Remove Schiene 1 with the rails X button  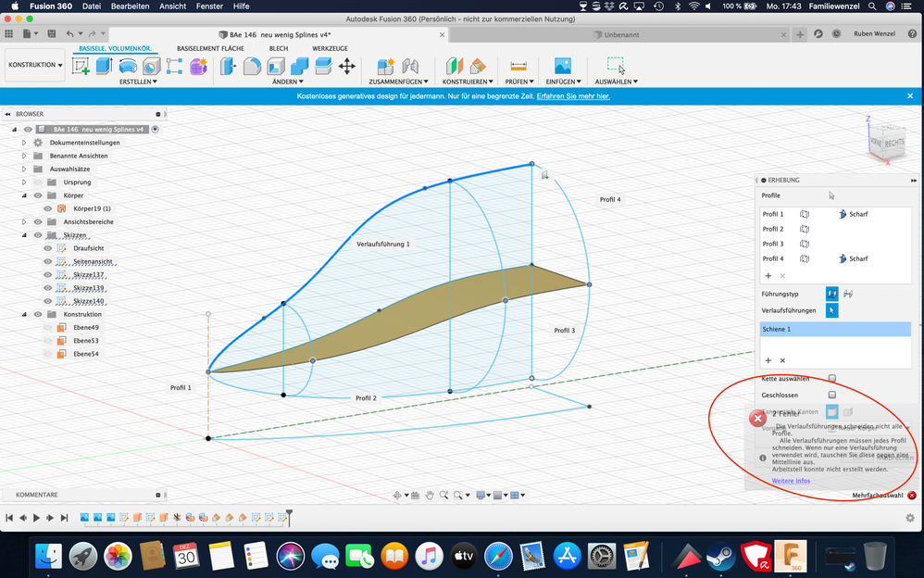[x=782, y=360]
